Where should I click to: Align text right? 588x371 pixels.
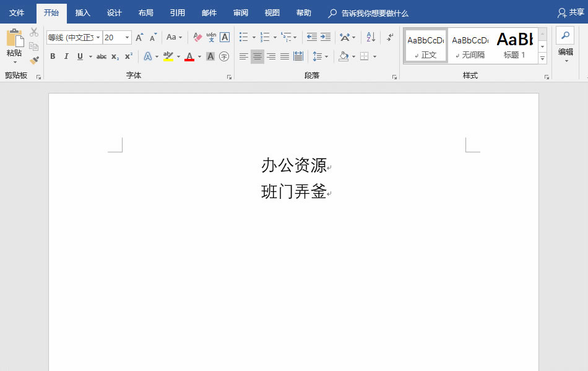click(x=271, y=56)
